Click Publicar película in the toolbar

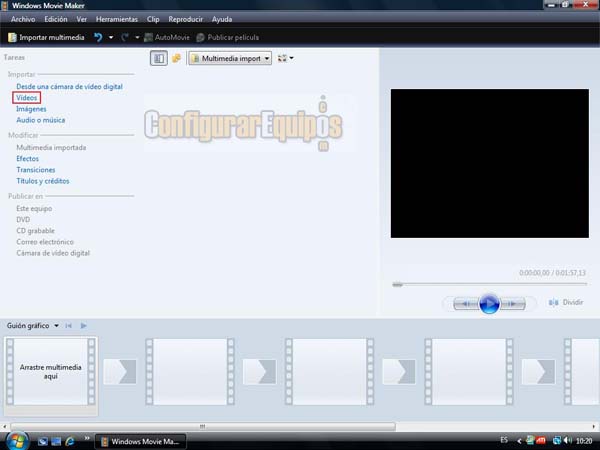pos(228,38)
